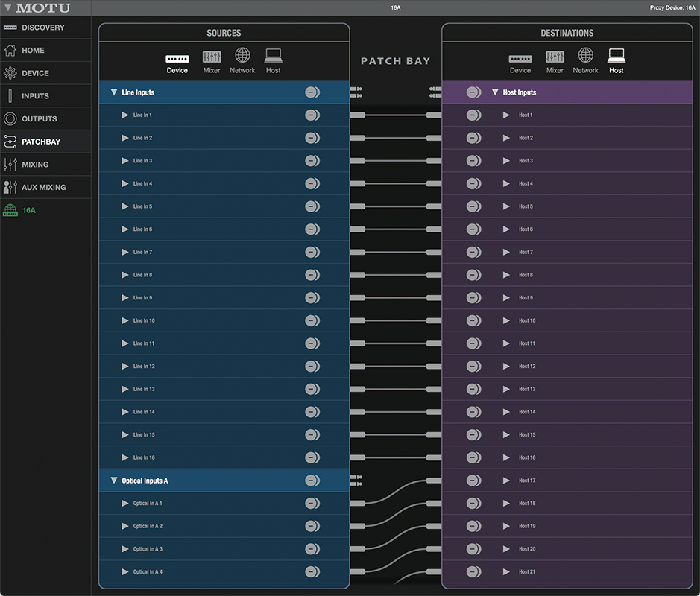
Task: Select Network globe icon under Destinations
Action: (586, 55)
